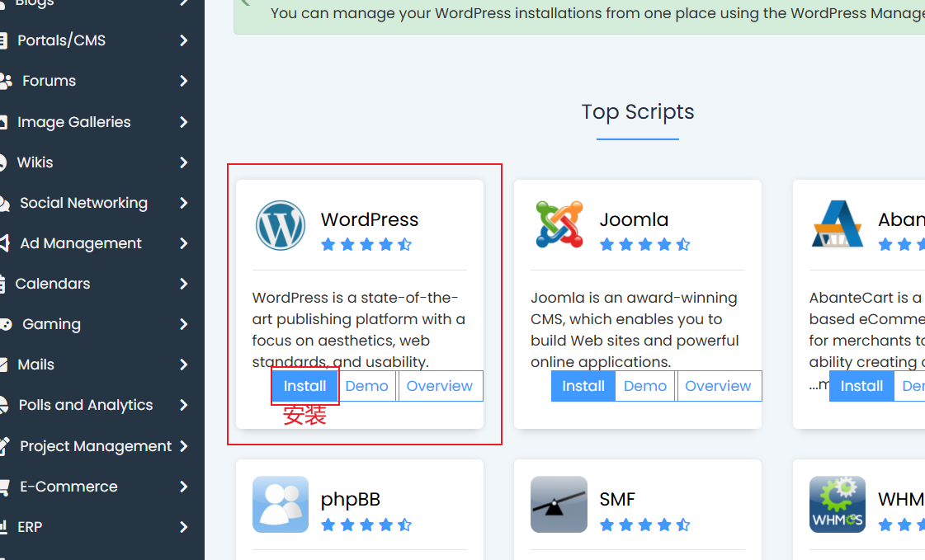Click the WordPress logo icon

[281, 225]
